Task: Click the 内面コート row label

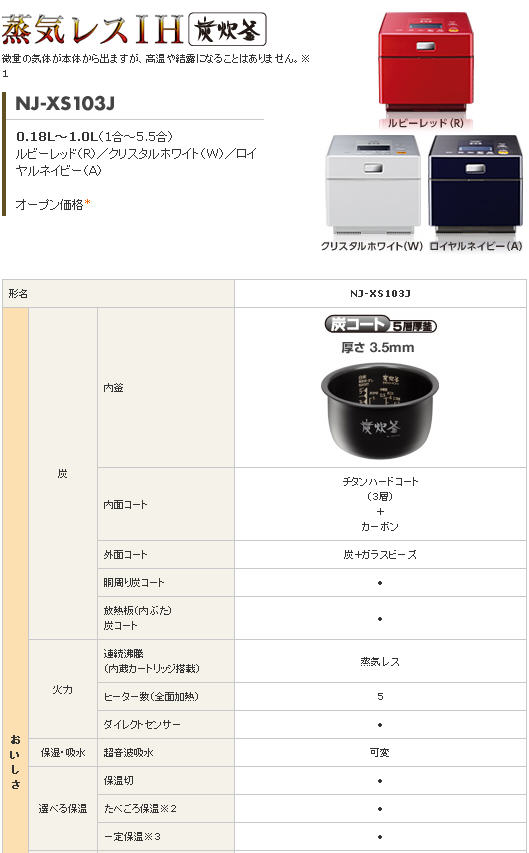Action: (x=166, y=504)
